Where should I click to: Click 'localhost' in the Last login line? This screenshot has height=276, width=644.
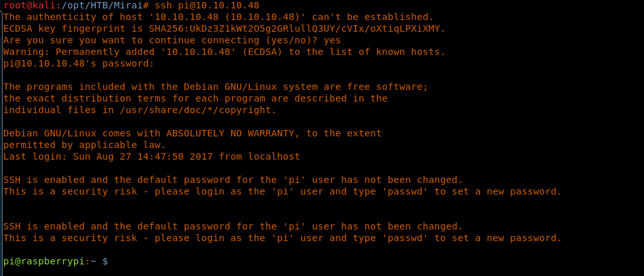coord(274,156)
